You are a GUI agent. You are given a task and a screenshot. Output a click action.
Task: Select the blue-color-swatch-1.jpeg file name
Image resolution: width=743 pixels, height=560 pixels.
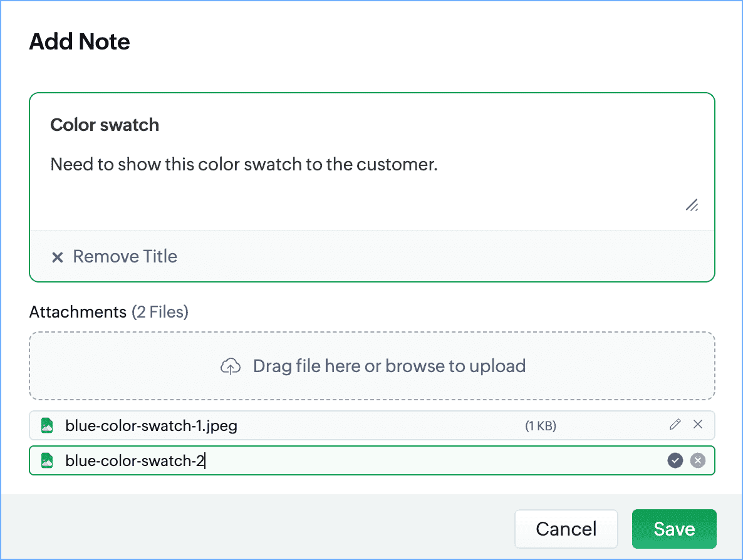pyautogui.click(x=151, y=426)
